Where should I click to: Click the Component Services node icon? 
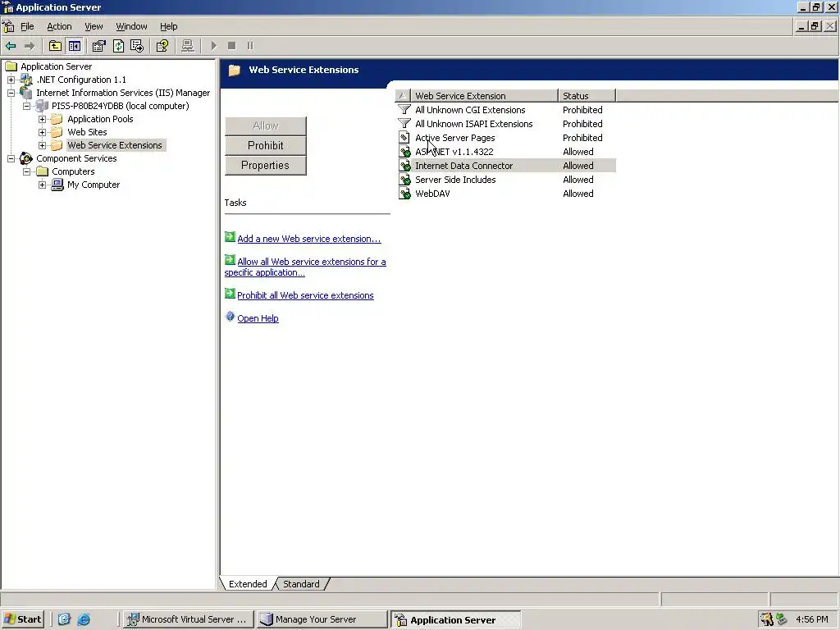tap(25, 158)
